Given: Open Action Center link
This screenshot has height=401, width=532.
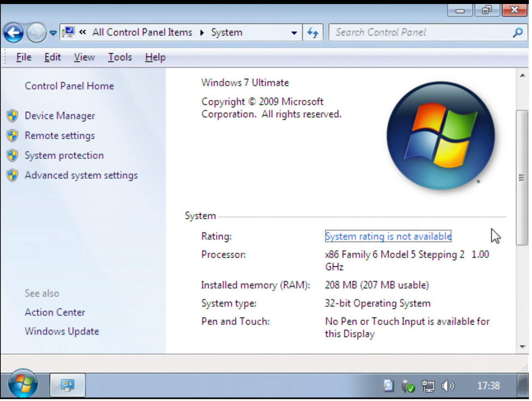Looking at the screenshot, I should pyautogui.click(x=55, y=312).
